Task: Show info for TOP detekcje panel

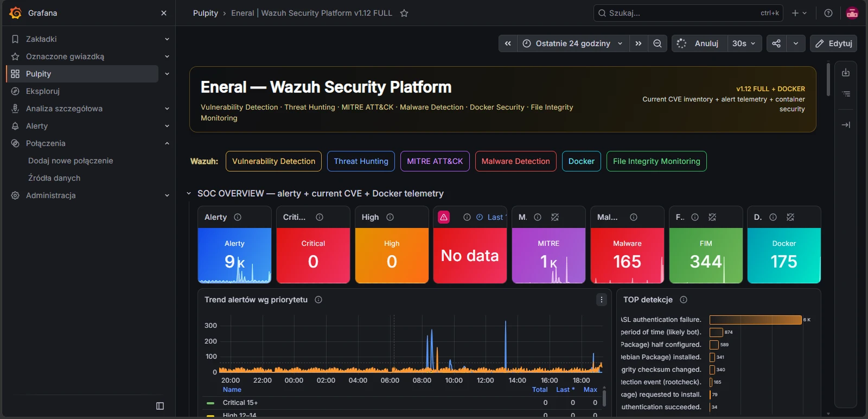Action: [684, 300]
